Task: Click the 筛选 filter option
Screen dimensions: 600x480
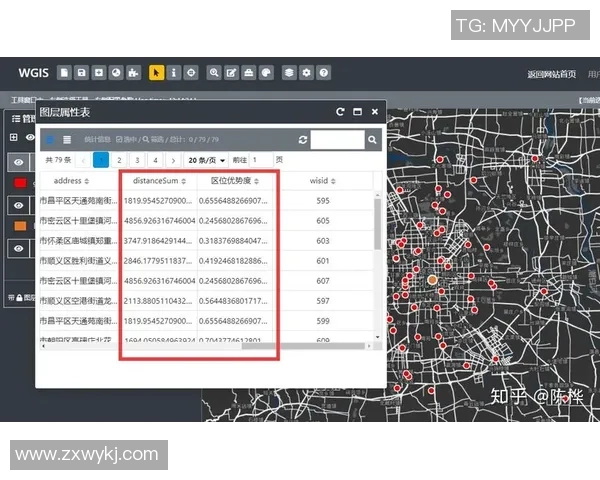Action: [x=153, y=140]
